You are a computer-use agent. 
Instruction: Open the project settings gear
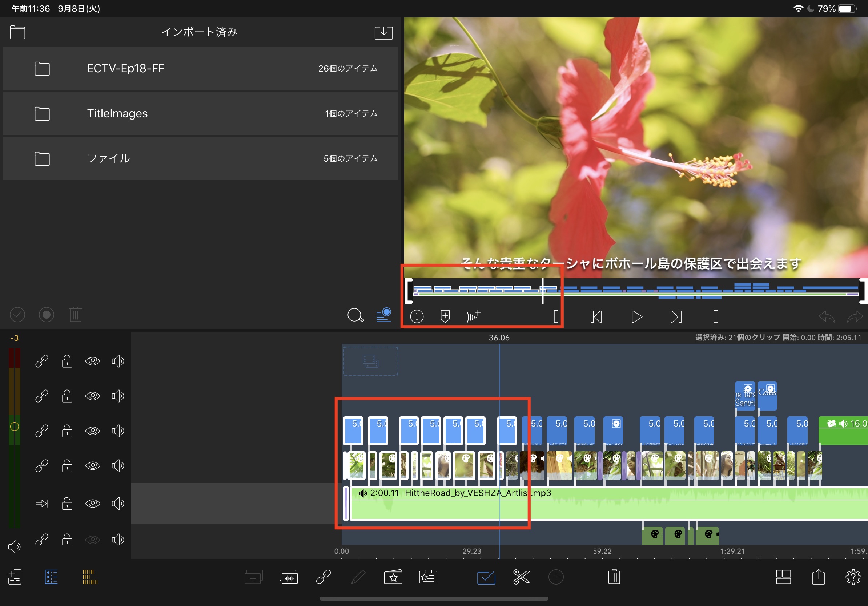[853, 577]
